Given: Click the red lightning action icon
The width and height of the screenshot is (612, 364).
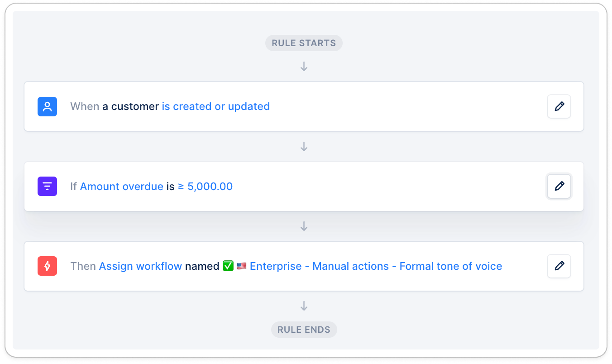Looking at the screenshot, I should click(47, 266).
